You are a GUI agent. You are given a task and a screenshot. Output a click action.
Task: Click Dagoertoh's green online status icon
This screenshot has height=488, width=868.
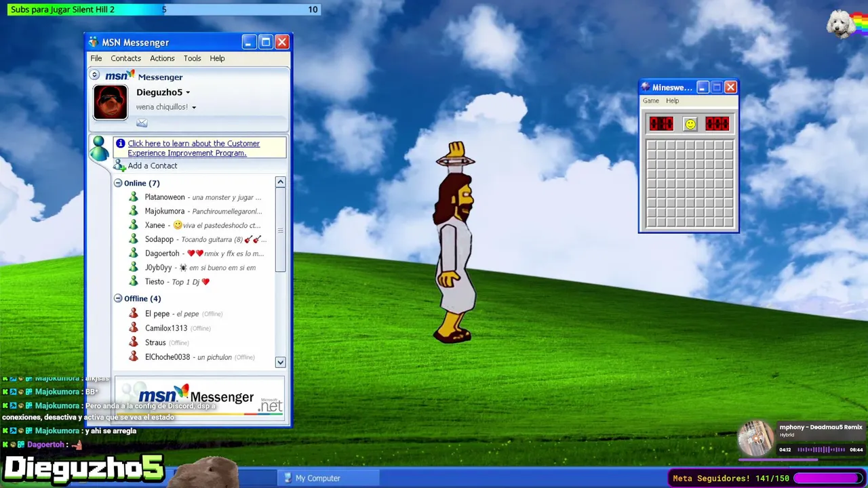134,253
